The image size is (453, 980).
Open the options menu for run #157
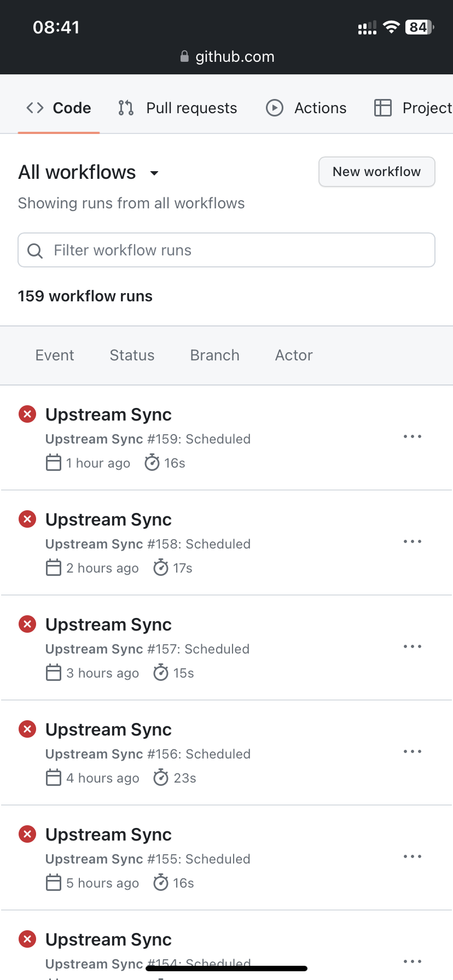[413, 646]
